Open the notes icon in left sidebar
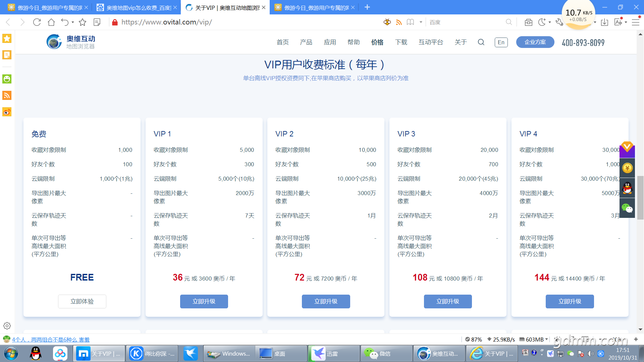The image size is (644, 362). [x=7, y=55]
